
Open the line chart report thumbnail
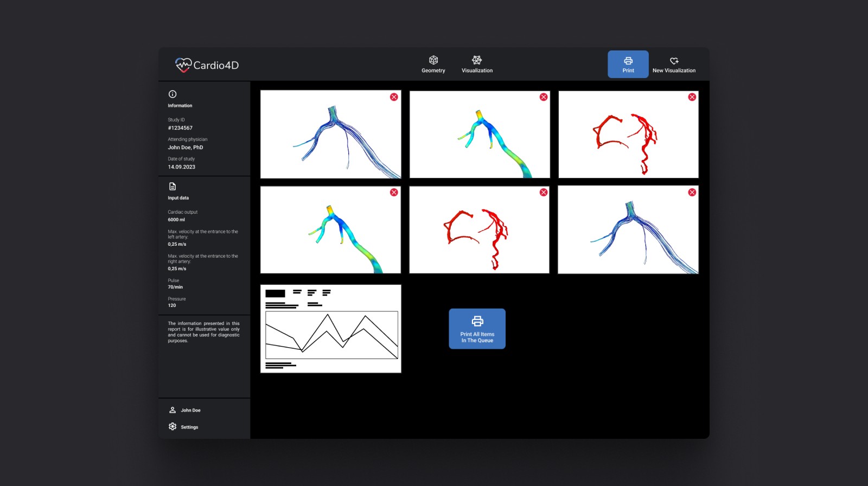point(330,329)
